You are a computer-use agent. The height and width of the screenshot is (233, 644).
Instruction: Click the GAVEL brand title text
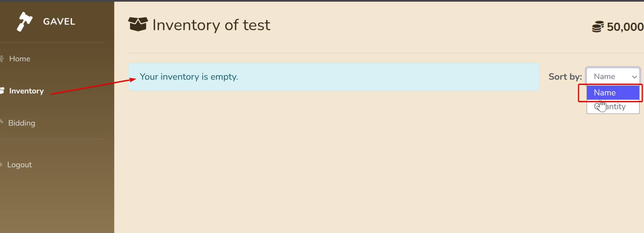tap(59, 22)
